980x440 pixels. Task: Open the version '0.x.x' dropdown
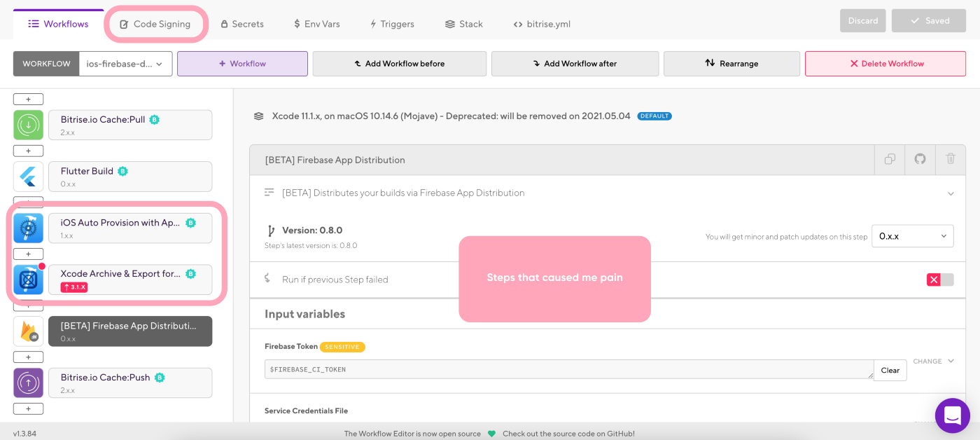(x=912, y=236)
